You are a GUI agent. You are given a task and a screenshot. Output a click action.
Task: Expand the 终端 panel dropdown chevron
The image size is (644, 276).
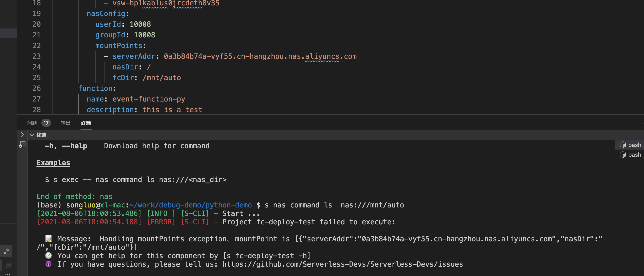click(x=32, y=135)
